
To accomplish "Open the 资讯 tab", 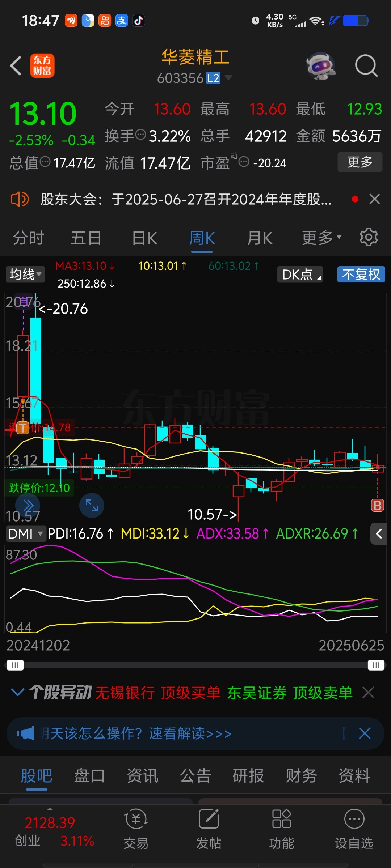I will [143, 776].
